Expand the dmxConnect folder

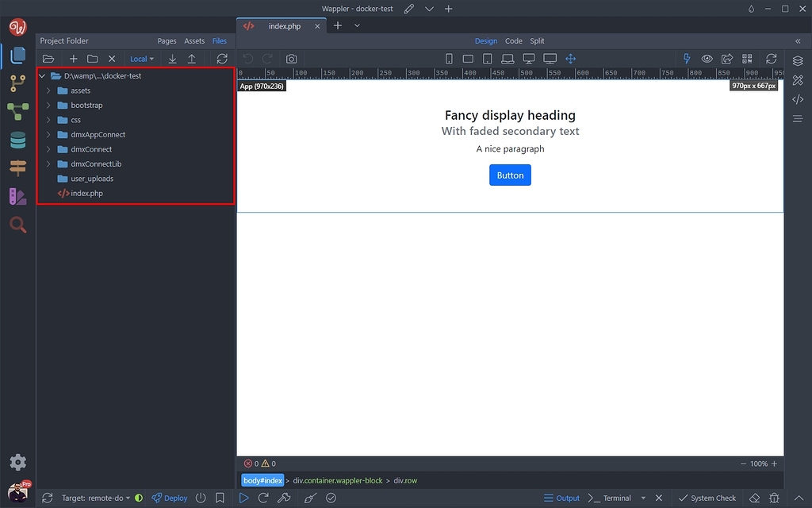48,149
